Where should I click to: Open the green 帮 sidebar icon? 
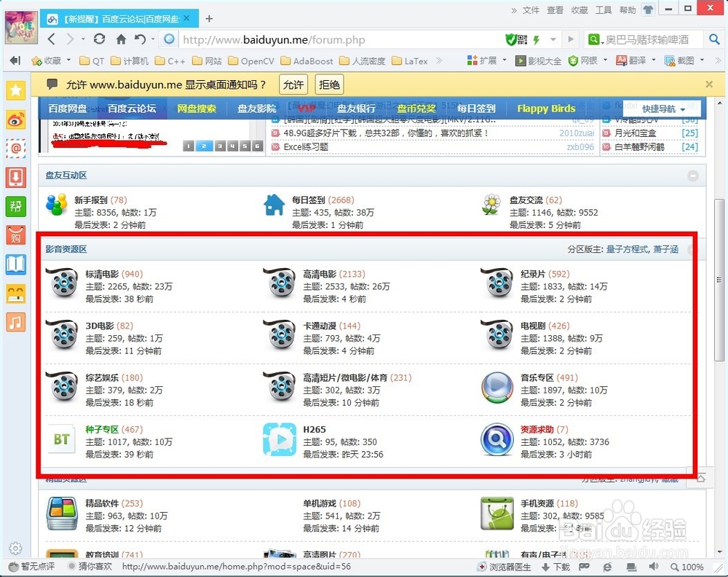16,206
